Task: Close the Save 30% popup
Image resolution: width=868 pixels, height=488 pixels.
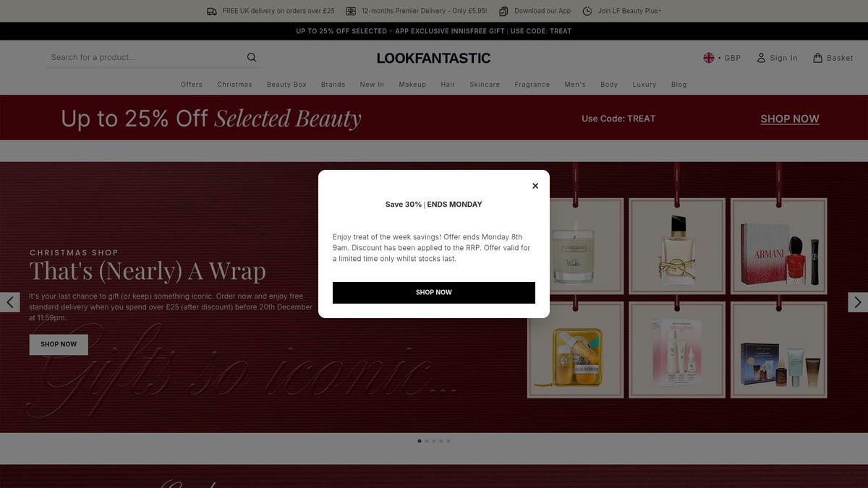Action: [535, 186]
